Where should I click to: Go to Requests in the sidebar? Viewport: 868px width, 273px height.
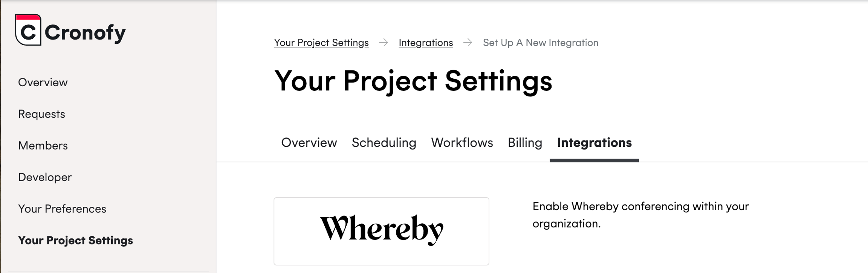(x=41, y=114)
